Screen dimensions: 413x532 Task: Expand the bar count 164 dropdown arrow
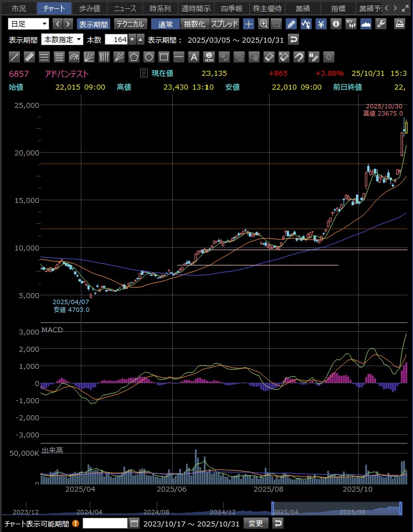pos(132,39)
